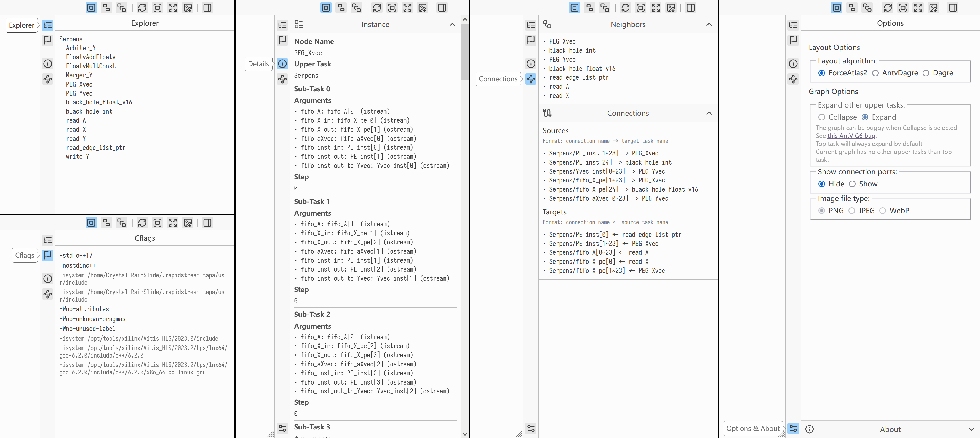Image resolution: width=980 pixels, height=438 pixels.
Task: Click the explorer tree icon in Options panel sidebar
Action: [x=793, y=25]
